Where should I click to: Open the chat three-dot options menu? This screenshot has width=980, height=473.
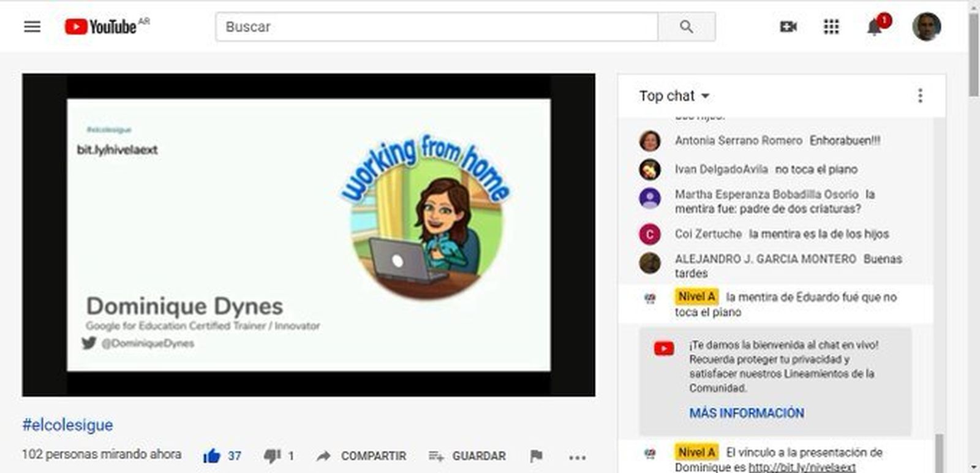[x=920, y=96]
